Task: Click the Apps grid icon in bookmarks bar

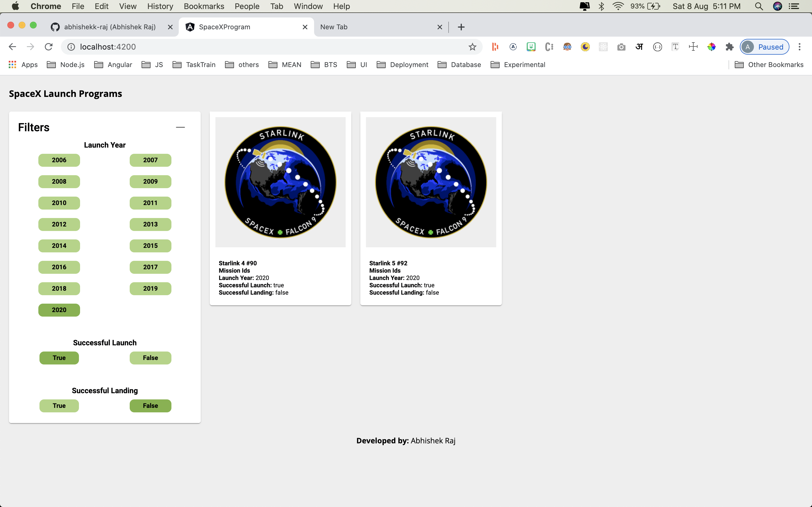Action: pyautogui.click(x=12, y=65)
